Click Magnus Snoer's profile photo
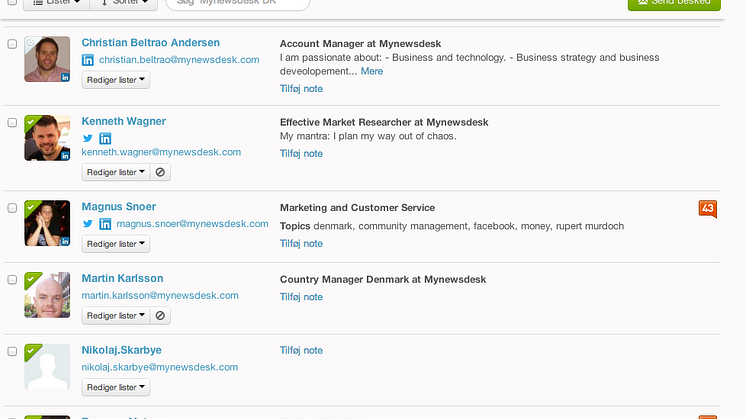The width and height of the screenshot is (746, 419). (47, 223)
